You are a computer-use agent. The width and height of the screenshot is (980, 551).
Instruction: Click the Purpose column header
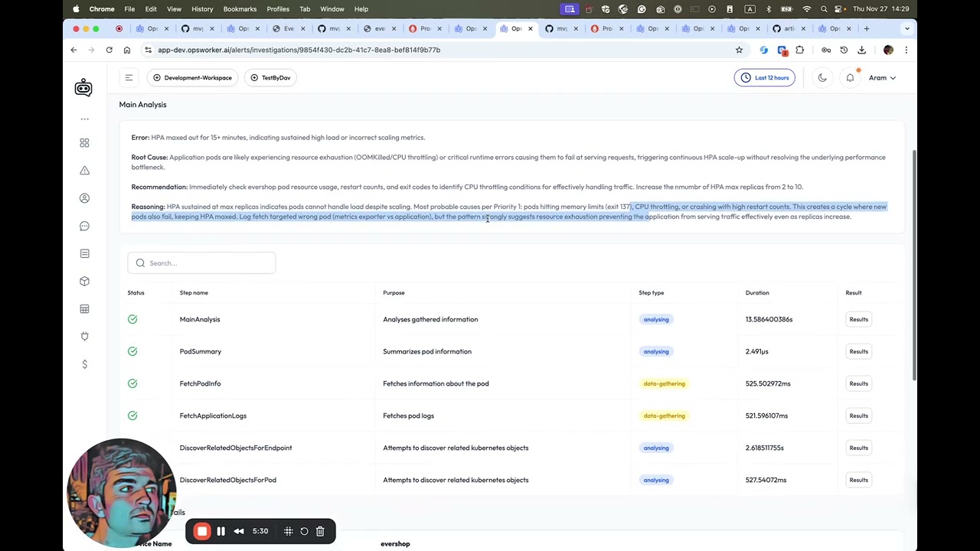(x=394, y=292)
